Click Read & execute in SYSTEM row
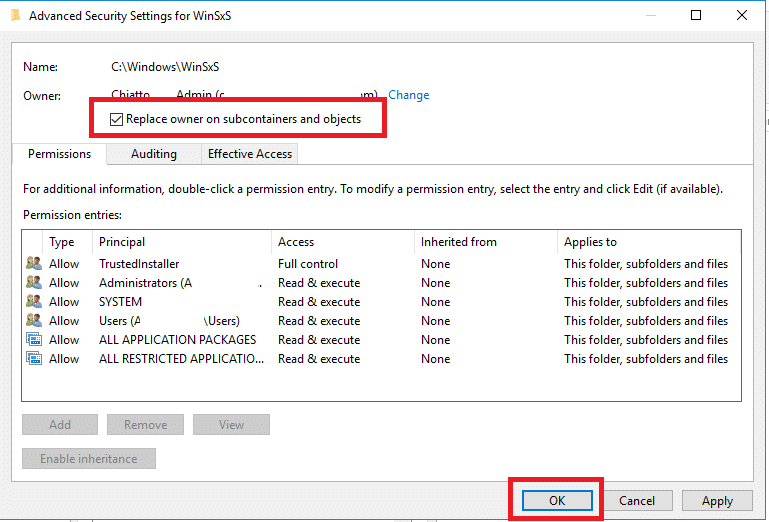This screenshot has width=769, height=522. [319, 302]
